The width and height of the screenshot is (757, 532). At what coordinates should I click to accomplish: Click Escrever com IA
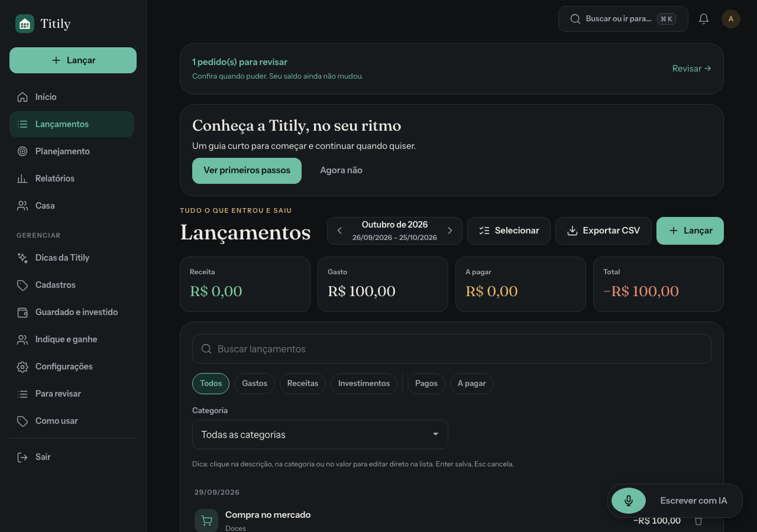[694, 501]
